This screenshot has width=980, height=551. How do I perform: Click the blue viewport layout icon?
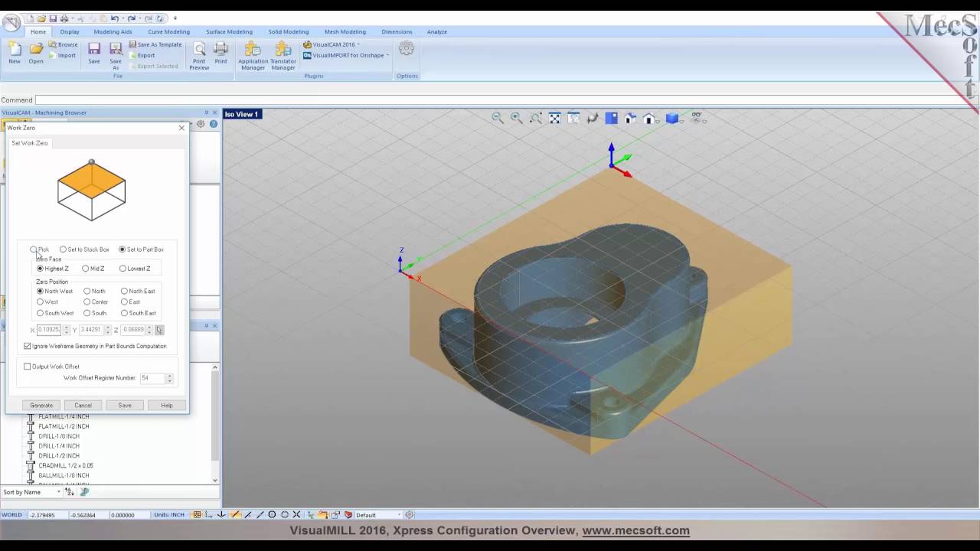coord(611,118)
